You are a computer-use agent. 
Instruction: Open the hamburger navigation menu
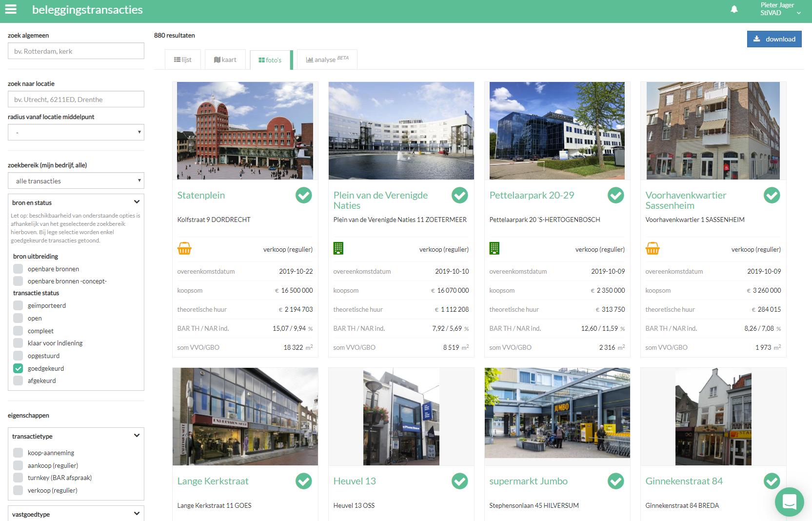[11, 9]
